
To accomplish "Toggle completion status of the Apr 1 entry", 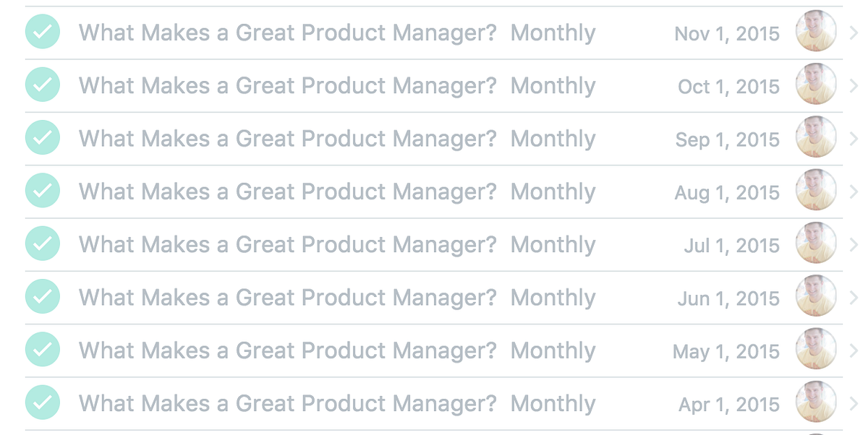I will [x=42, y=402].
